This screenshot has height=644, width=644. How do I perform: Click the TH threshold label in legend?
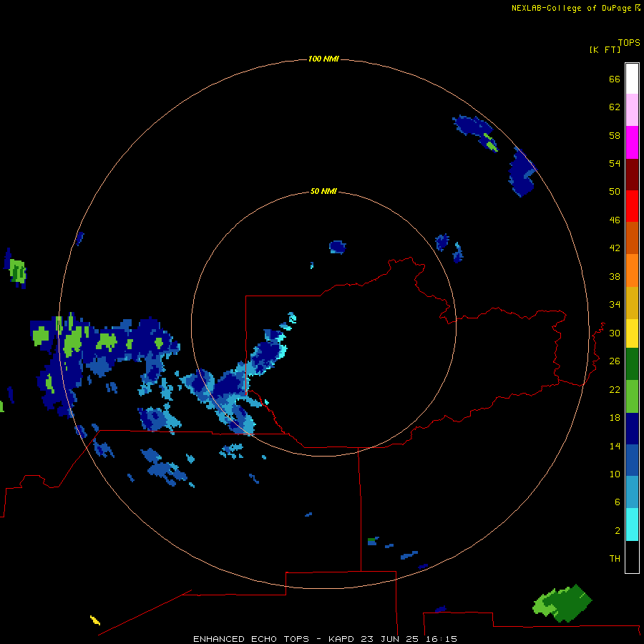point(615,559)
